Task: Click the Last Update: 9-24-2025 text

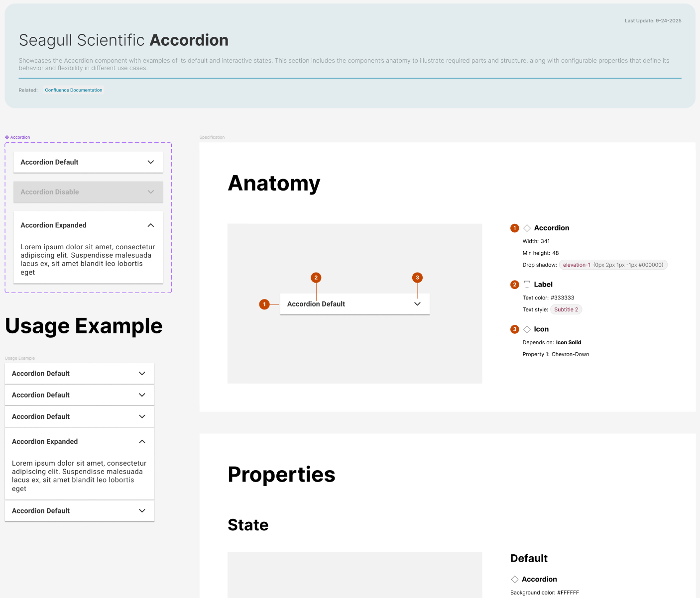Action: pos(653,21)
